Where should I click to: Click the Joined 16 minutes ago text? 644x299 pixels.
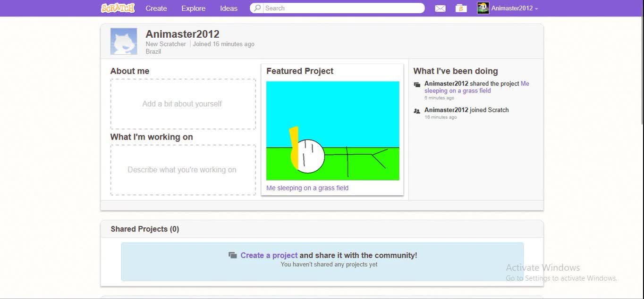click(223, 44)
